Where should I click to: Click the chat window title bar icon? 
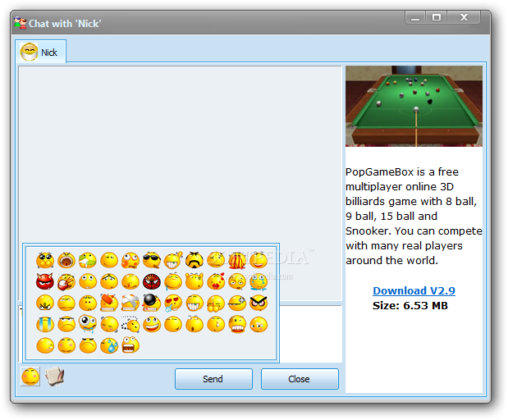click(20, 23)
